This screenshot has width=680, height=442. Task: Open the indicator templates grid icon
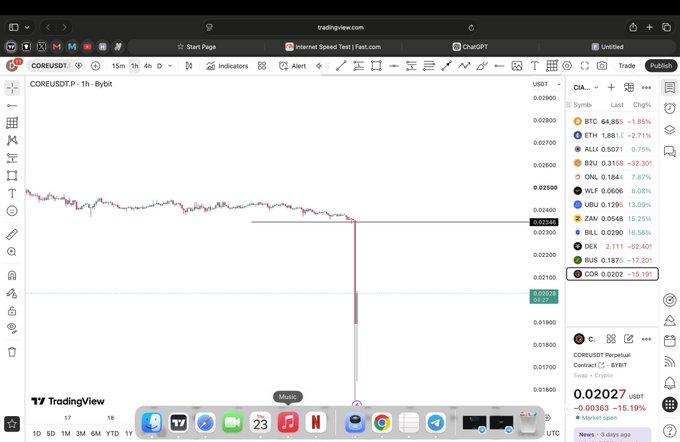pos(262,66)
